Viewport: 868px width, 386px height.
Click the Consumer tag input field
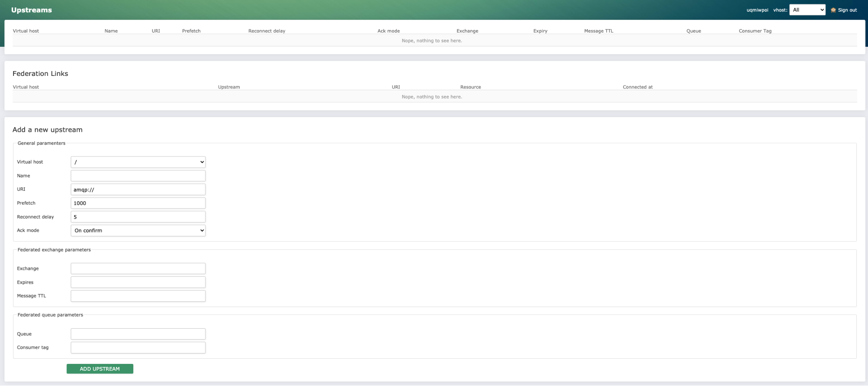tap(138, 347)
